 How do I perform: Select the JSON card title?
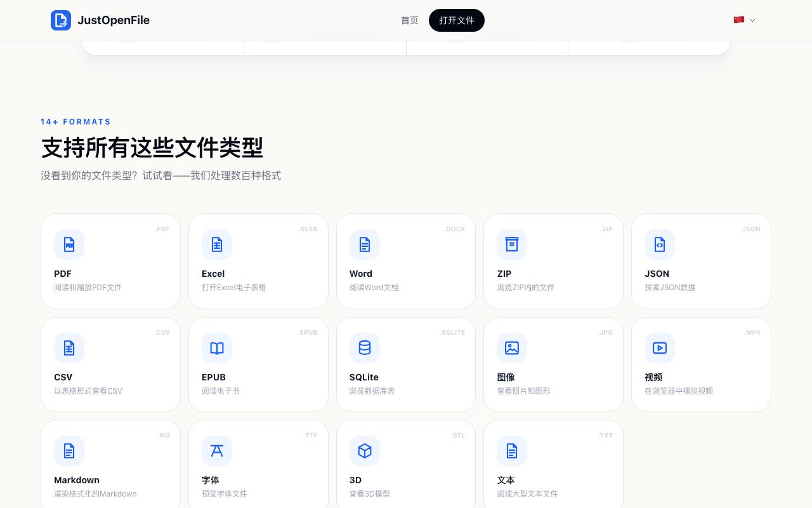point(657,274)
